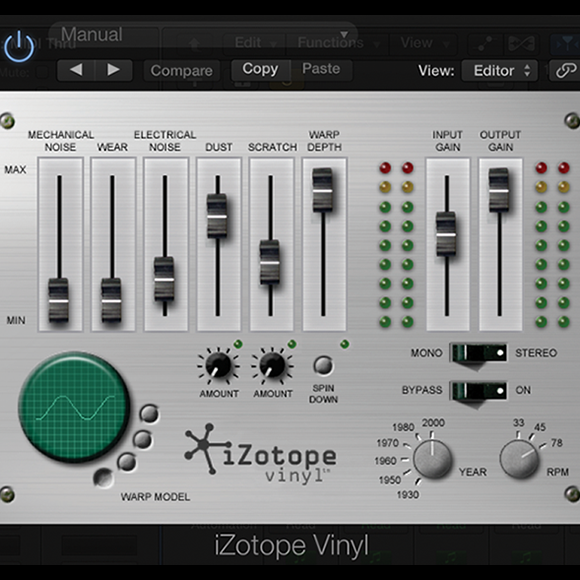Click the Paste button

(x=321, y=69)
